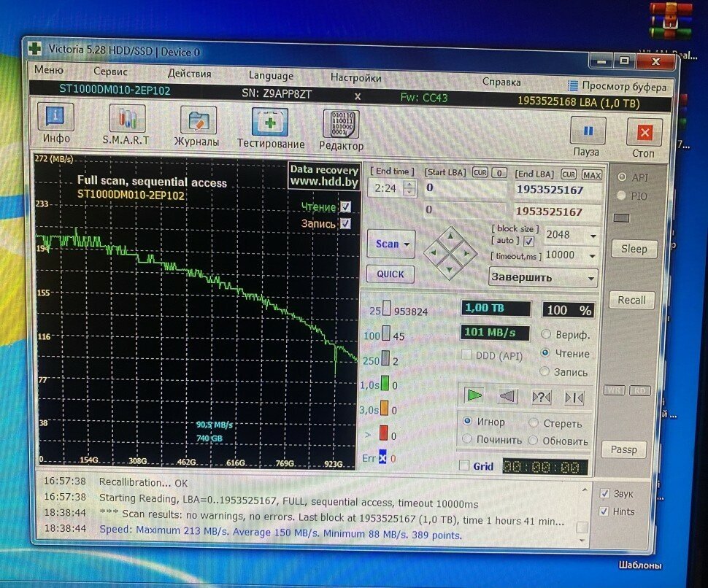
Task: Click the butterfly seek >|< button
Action: pyautogui.click(x=574, y=398)
